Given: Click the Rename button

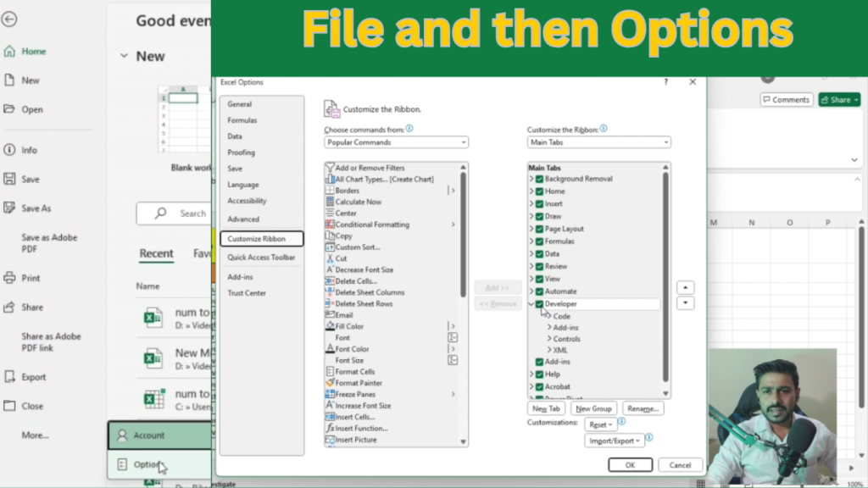Looking at the screenshot, I should (x=643, y=408).
